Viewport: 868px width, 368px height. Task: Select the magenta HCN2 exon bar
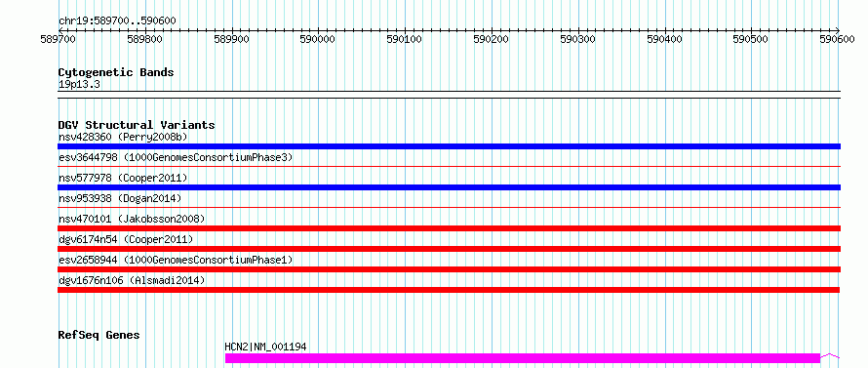pyautogui.click(x=523, y=358)
